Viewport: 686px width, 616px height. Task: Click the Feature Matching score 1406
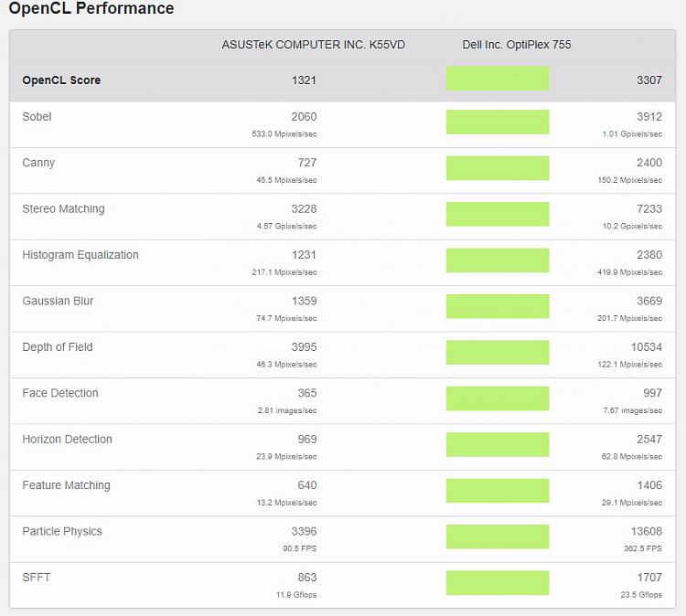click(x=649, y=485)
